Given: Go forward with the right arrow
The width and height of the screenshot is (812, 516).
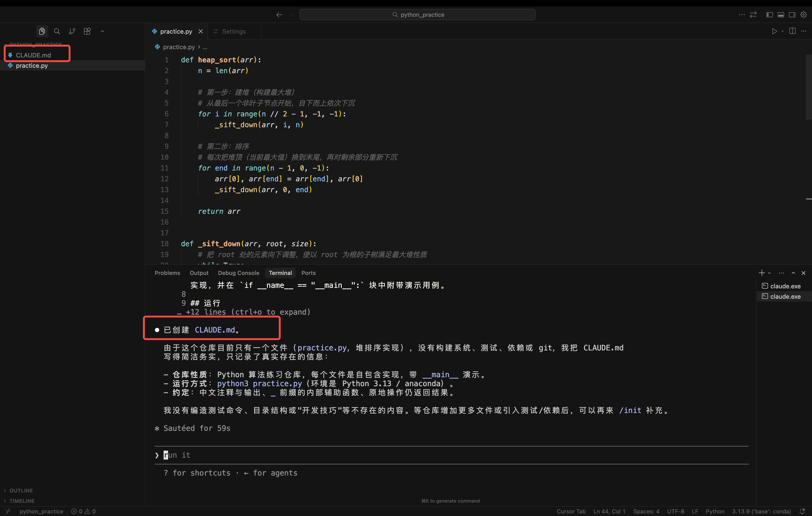Looking at the screenshot, I should pyautogui.click(x=291, y=15).
